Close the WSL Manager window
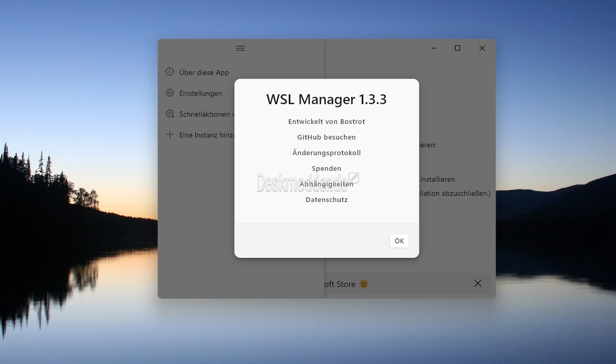Viewport: 616px width, 364px height. point(482,48)
